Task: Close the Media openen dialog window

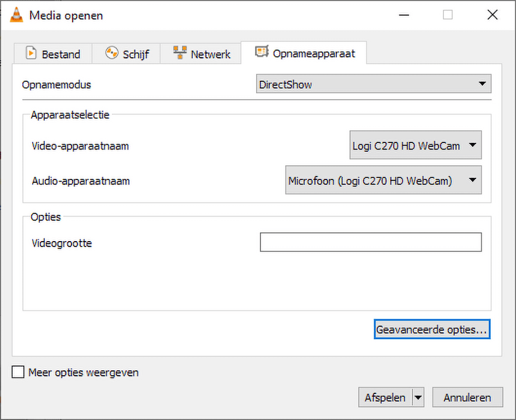Action: click(x=492, y=15)
